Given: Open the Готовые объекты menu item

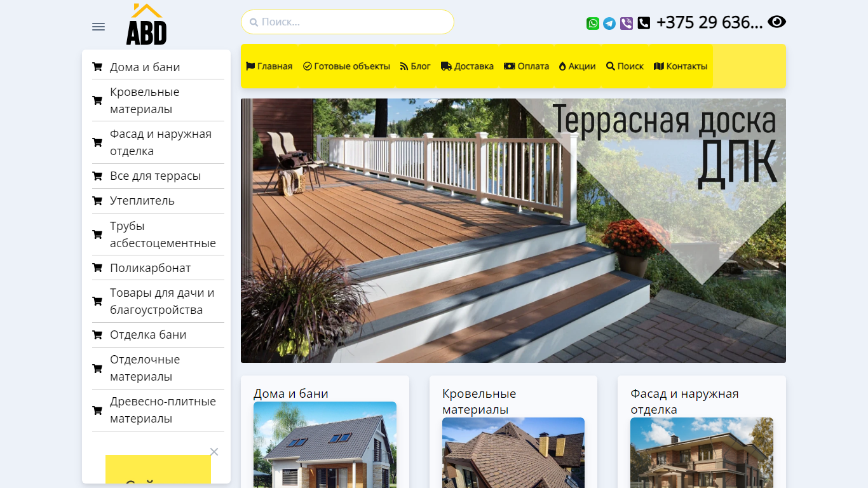Looking at the screenshot, I should pos(347,66).
